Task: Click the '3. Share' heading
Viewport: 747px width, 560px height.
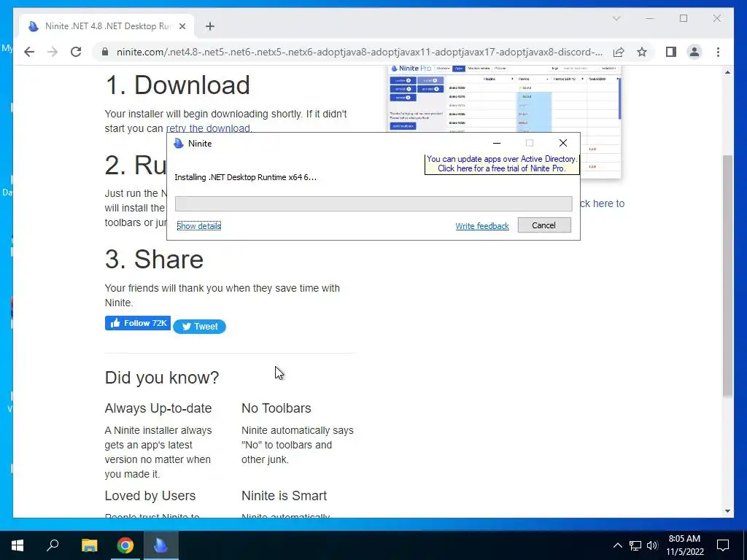Action: (x=154, y=260)
